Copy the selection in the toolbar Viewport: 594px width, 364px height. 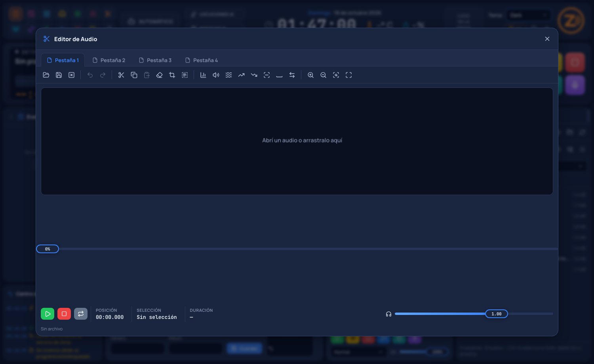(134, 75)
